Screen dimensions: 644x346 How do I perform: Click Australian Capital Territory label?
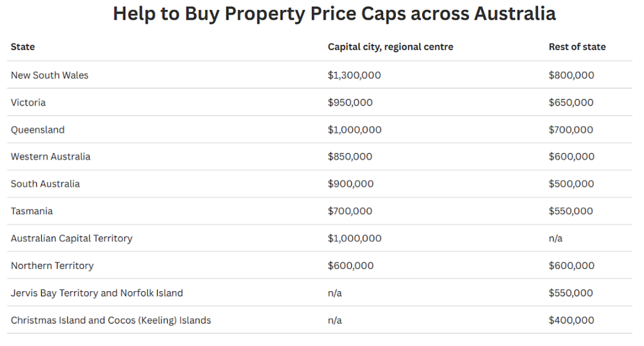(72, 239)
